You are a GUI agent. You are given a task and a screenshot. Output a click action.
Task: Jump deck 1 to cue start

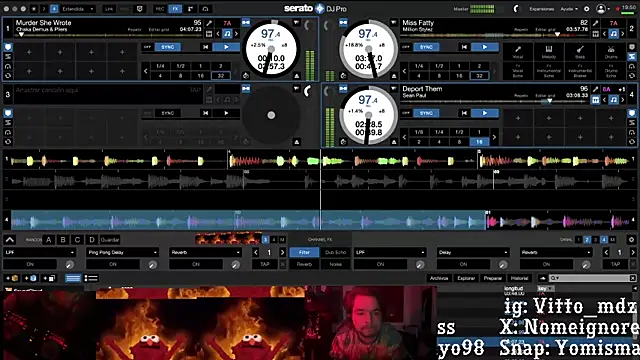click(x=206, y=47)
